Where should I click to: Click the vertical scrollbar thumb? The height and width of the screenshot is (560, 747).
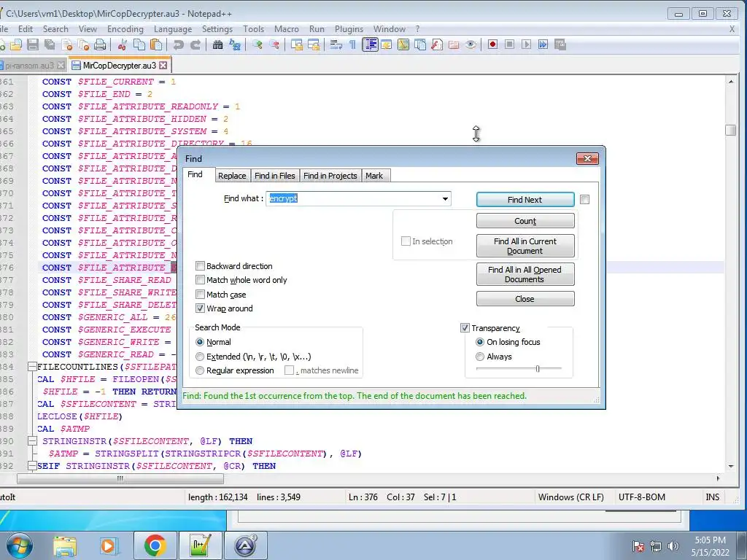731,130
